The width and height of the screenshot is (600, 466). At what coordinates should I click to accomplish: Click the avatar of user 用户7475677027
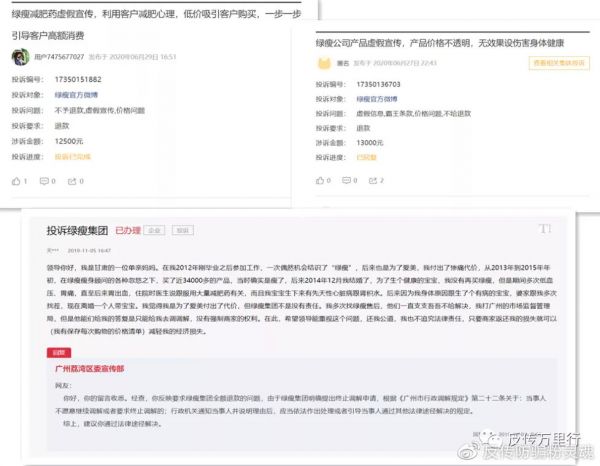click(x=20, y=57)
